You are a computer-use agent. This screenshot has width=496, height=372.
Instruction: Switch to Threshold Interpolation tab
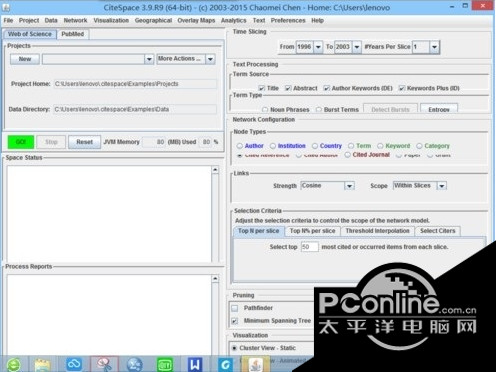377,231
